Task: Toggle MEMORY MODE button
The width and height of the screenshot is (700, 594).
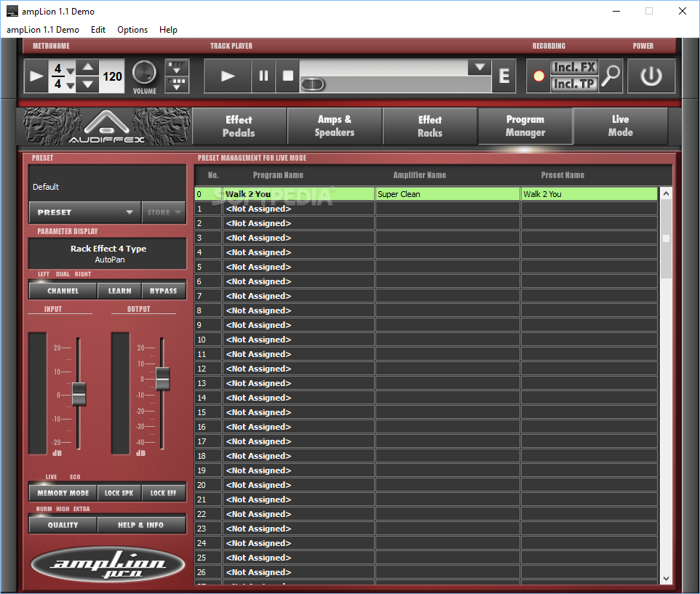Action: (x=63, y=493)
